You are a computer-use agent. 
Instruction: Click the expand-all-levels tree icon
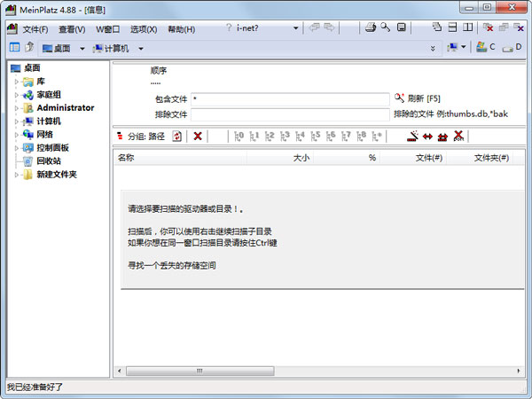pos(377,136)
